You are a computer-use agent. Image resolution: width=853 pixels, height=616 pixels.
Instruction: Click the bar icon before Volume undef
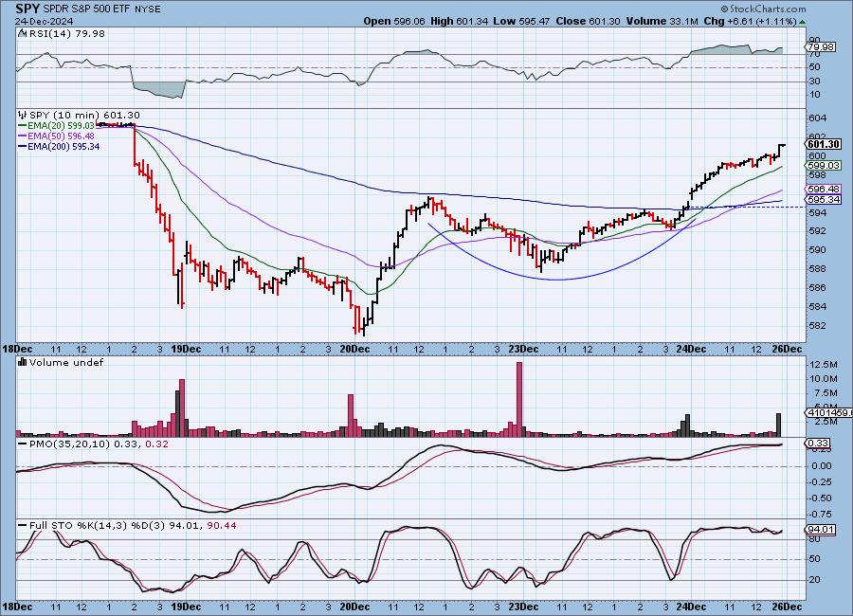tap(23, 362)
